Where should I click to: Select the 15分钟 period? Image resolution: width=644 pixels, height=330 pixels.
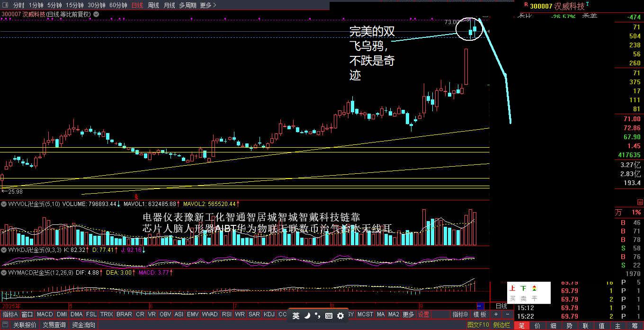75,5
